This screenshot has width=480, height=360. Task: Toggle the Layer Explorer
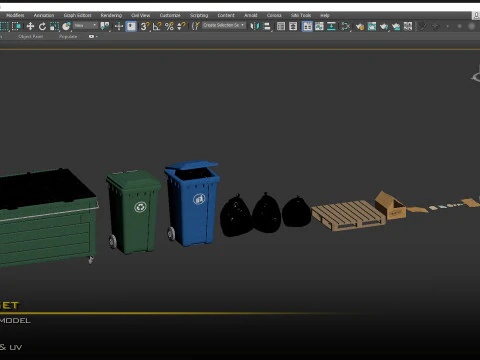293,26
